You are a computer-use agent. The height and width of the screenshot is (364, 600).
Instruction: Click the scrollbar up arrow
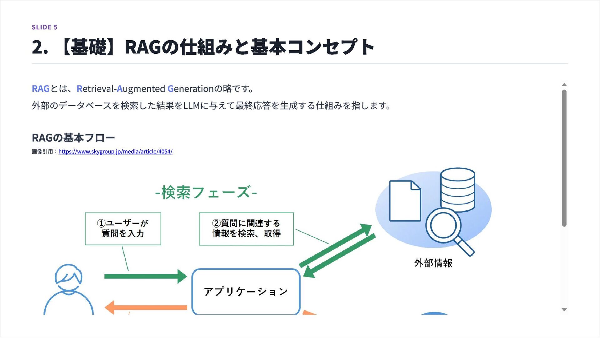pyautogui.click(x=564, y=85)
